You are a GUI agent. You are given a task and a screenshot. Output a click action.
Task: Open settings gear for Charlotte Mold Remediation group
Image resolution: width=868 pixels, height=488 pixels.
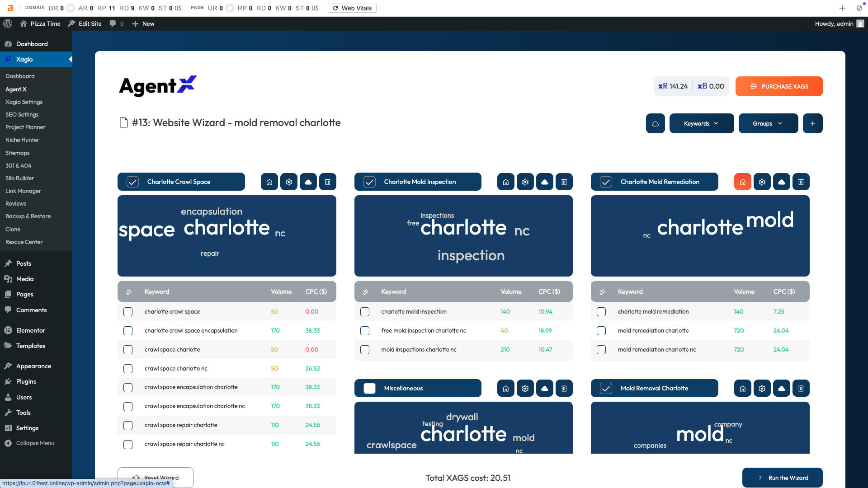[762, 182]
